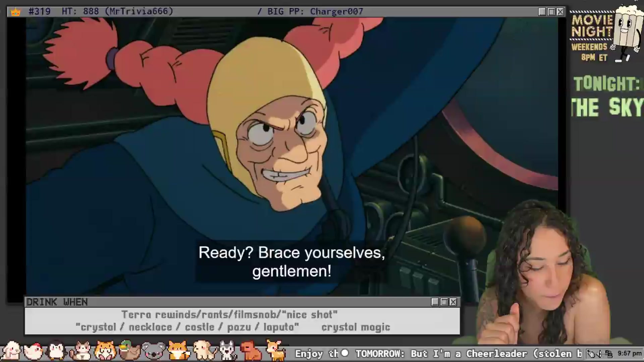This screenshot has height=362, width=644.
Task: Click the 'TOMORROW: But I'm a Cheerleader' ticker
Action: click(x=469, y=354)
